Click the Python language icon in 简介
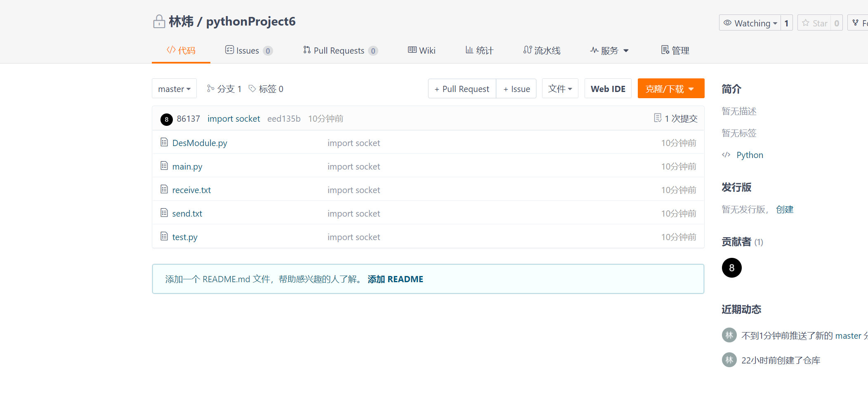The image size is (868, 401). pos(726,155)
